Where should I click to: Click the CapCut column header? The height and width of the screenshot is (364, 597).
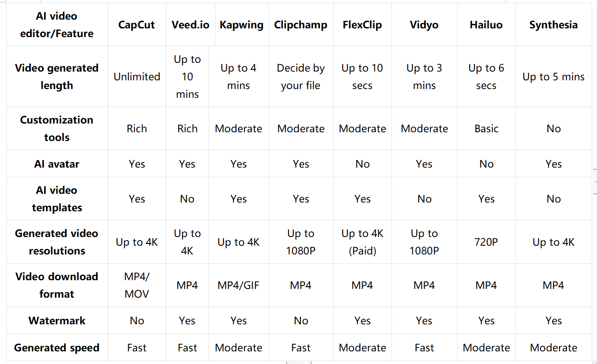coord(137,25)
